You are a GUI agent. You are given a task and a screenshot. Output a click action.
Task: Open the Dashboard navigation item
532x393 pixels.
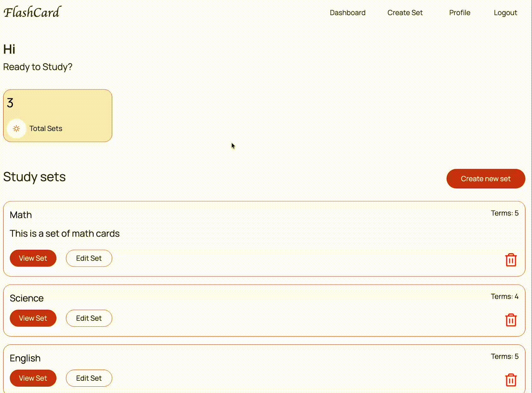[347, 13]
